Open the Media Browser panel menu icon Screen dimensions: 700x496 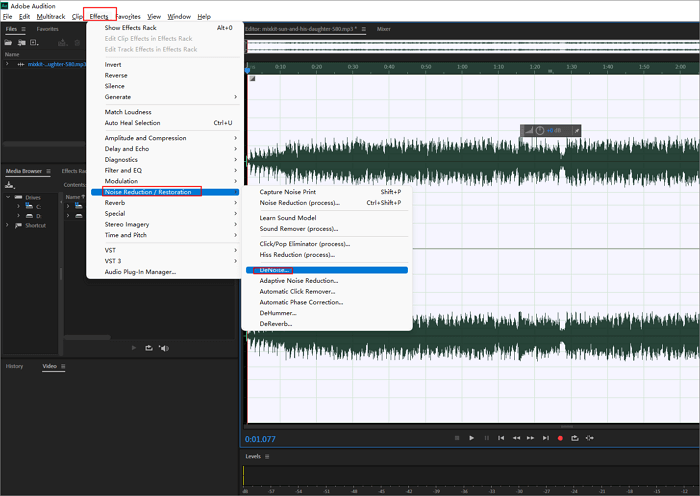[x=48, y=171]
